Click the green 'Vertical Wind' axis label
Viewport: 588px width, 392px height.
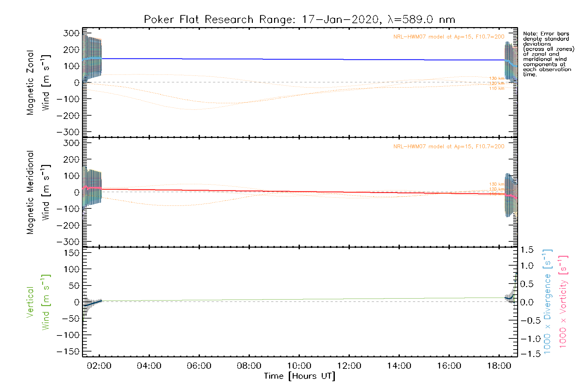click(39, 302)
